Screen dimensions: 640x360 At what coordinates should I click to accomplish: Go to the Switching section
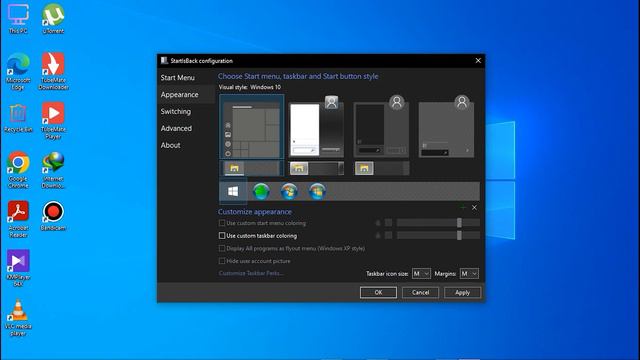click(x=176, y=111)
